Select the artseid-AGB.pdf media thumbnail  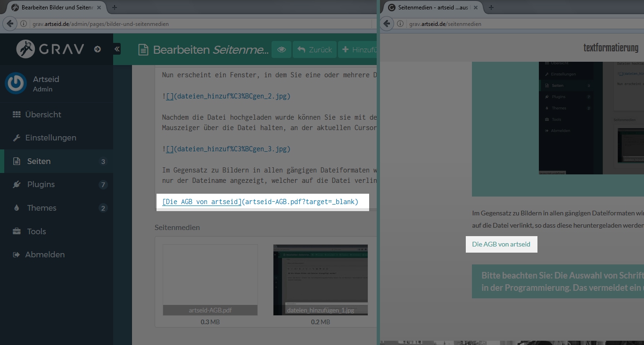[210, 279]
